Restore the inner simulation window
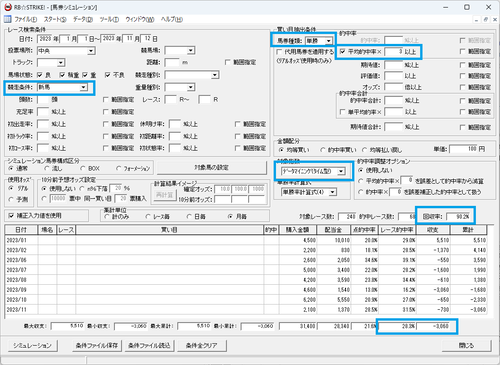Viewport: 500px width, 365px height. click(486, 19)
